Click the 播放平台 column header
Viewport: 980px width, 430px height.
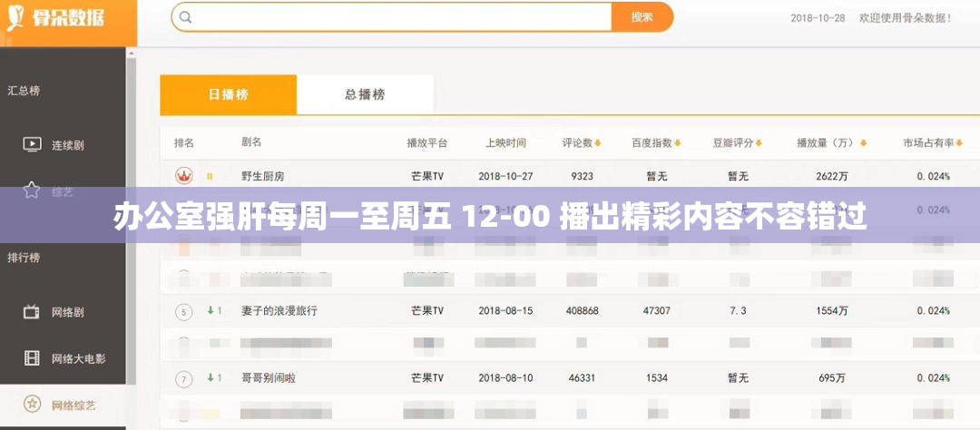point(427,143)
